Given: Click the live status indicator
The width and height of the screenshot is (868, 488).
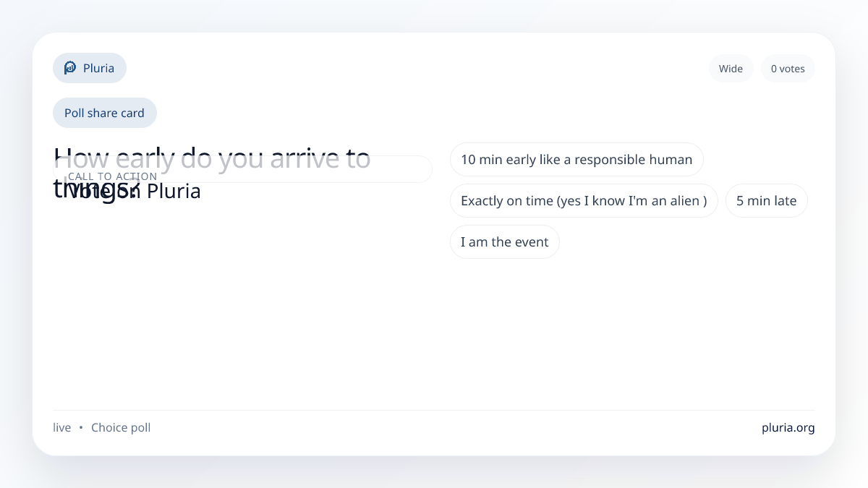Looking at the screenshot, I should point(62,427).
